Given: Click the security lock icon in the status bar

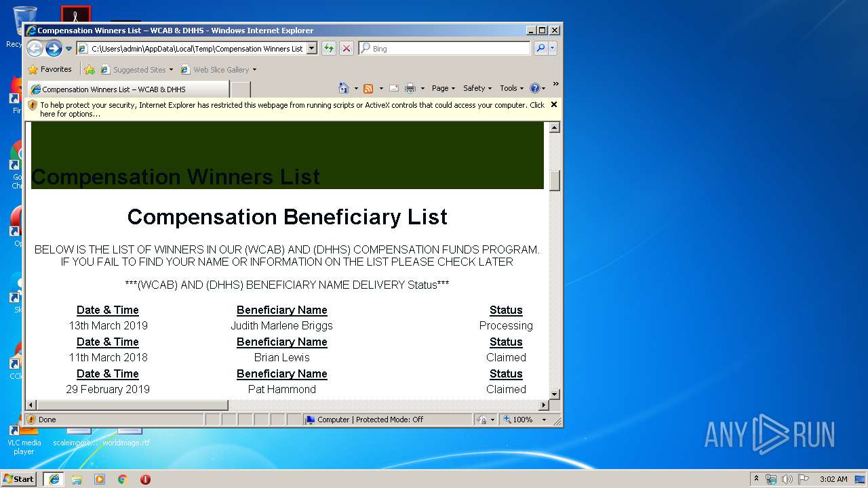Looking at the screenshot, I should point(481,420).
